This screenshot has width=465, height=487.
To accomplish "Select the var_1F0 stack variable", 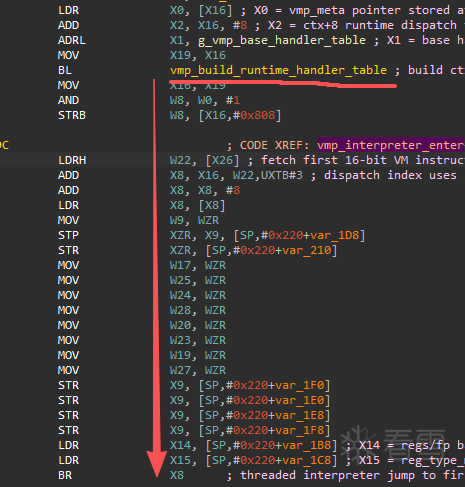I will click(x=299, y=385).
